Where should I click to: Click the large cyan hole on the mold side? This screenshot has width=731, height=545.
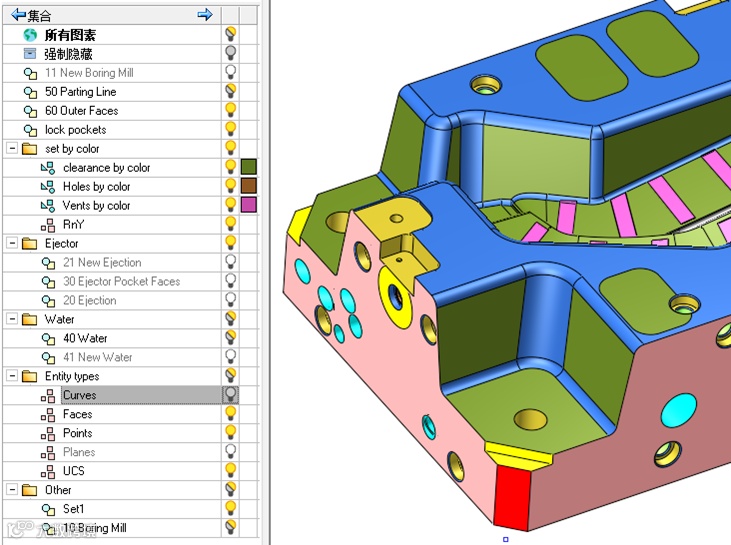[x=679, y=411]
